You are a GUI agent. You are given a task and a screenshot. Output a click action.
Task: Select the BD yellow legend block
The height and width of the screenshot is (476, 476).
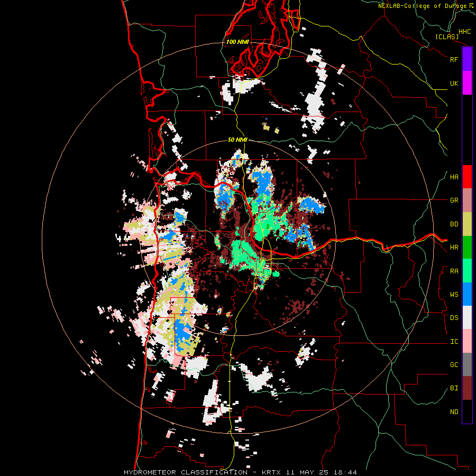pyautogui.click(x=467, y=224)
